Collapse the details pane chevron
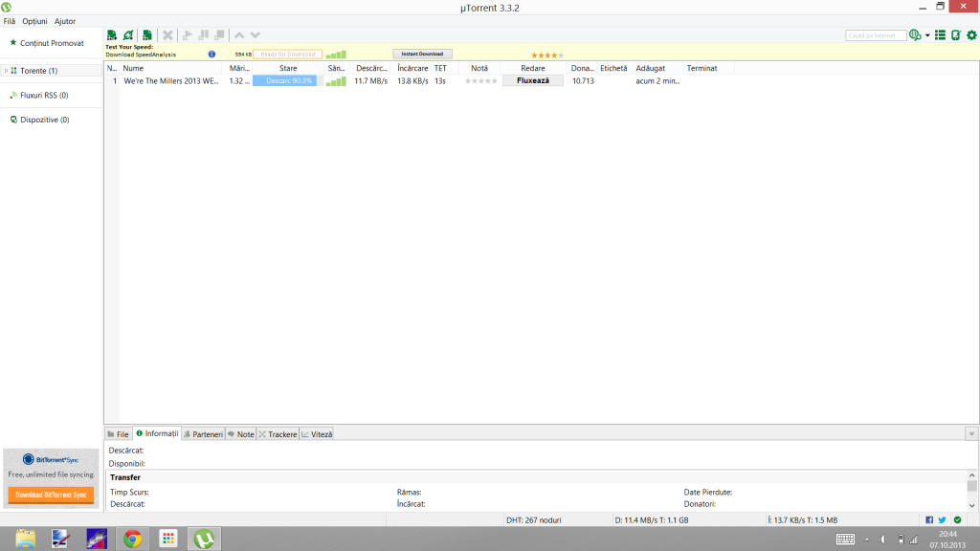This screenshot has height=551, width=980. click(971, 433)
